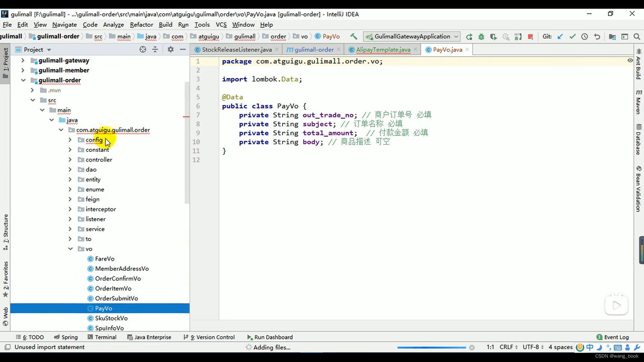Open the Favorites tool window
Image resolution: width=644 pixels, height=362 pixels.
point(5,279)
